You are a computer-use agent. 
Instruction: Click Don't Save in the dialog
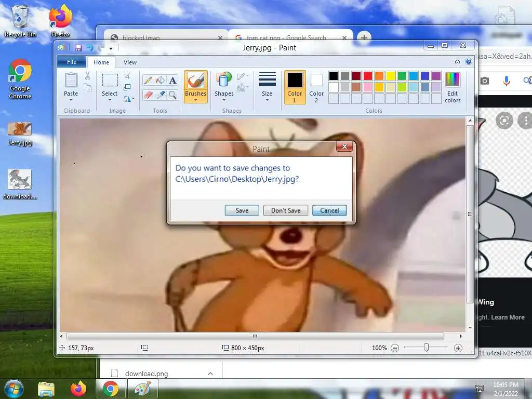[286, 210]
